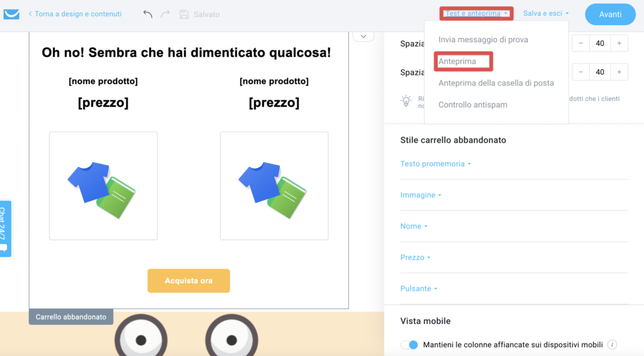The height and width of the screenshot is (356, 644).
Task: Collapse the chevron above the email canvas
Action: pos(364,36)
